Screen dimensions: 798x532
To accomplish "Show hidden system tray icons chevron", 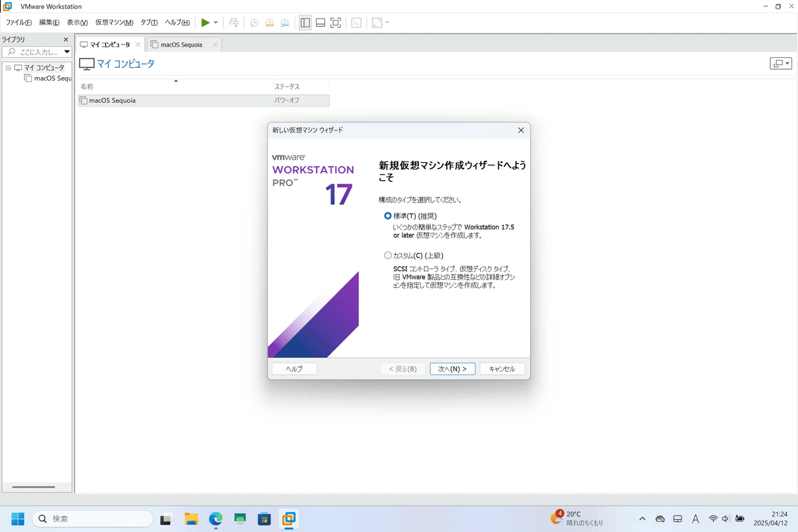I will click(x=642, y=519).
